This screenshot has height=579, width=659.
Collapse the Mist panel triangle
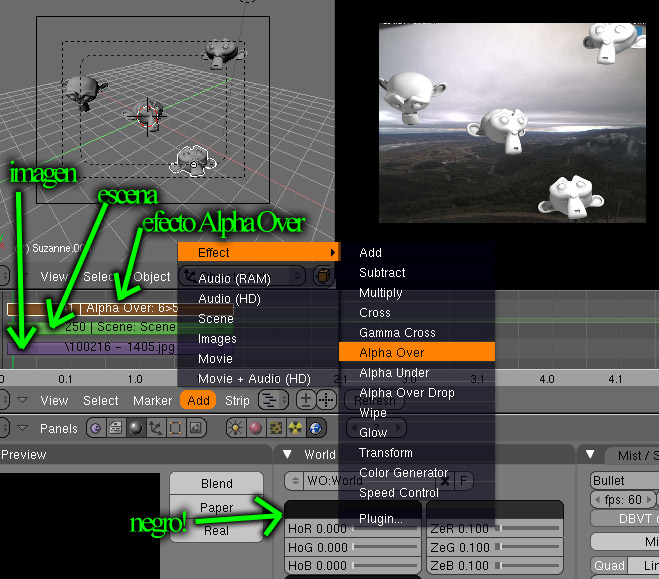[x=590, y=454]
